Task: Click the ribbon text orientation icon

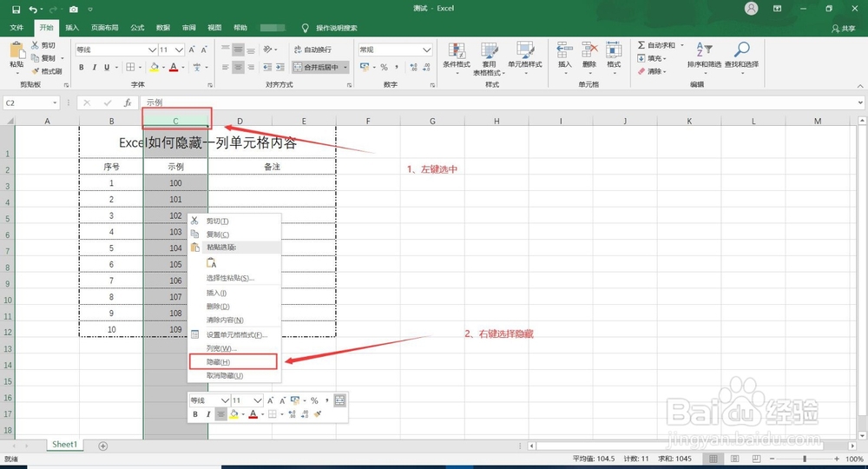Action: [x=268, y=50]
